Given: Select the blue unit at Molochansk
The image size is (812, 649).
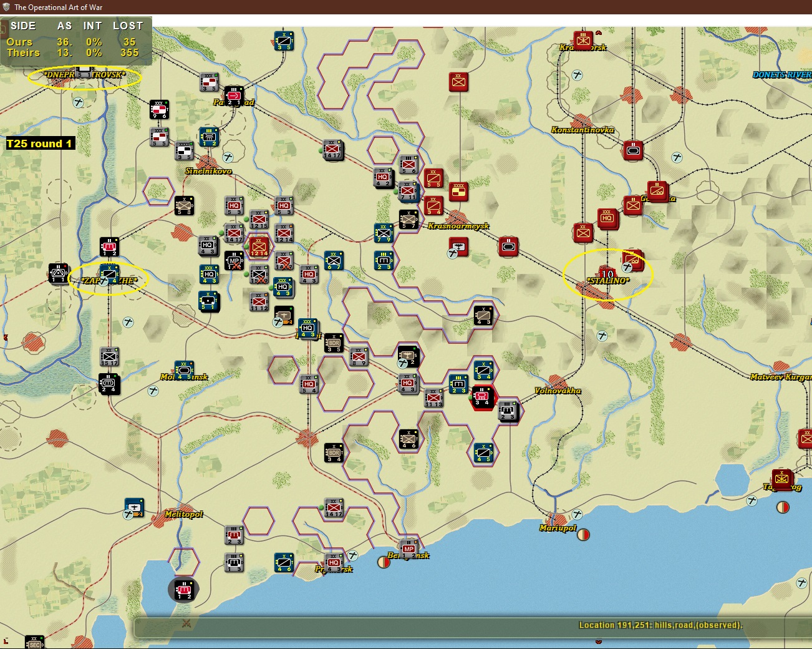Looking at the screenshot, I should pyautogui.click(x=184, y=370).
